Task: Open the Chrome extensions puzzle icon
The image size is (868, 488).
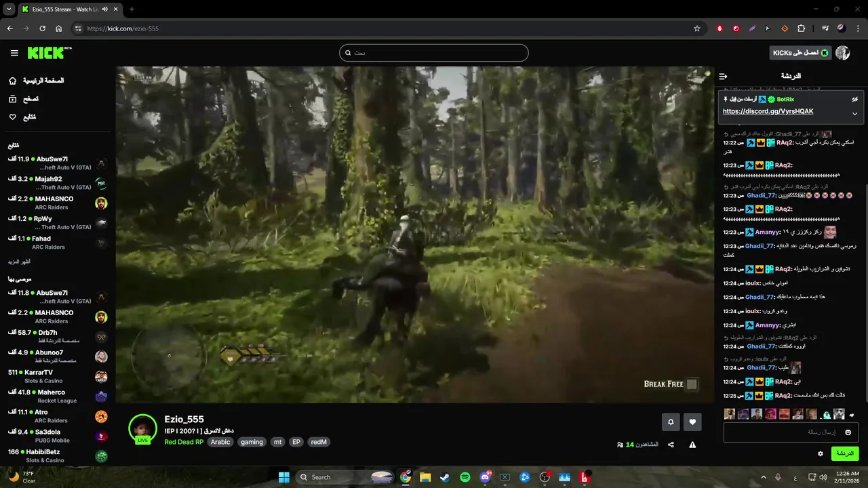Action: point(801,28)
